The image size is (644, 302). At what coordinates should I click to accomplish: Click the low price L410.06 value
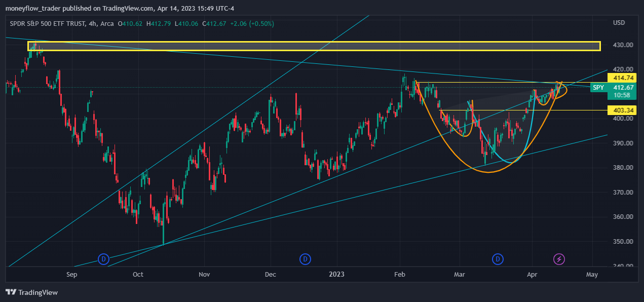tap(187, 23)
